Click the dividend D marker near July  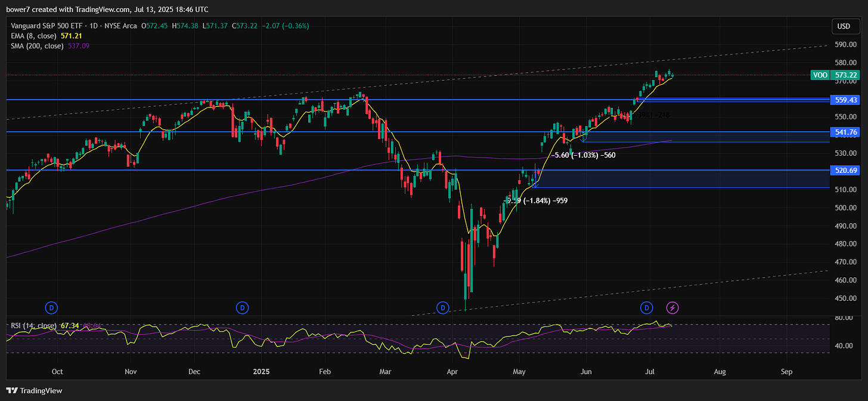click(x=647, y=308)
